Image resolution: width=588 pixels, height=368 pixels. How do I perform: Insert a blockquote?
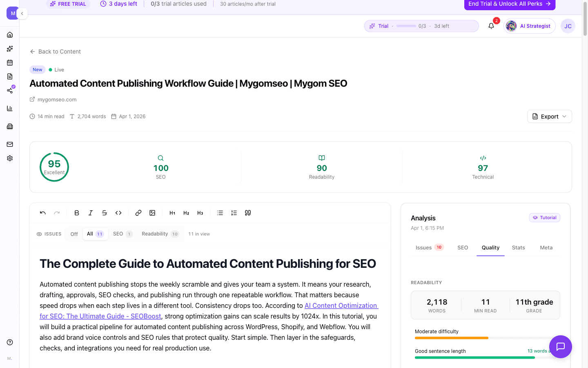click(247, 213)
